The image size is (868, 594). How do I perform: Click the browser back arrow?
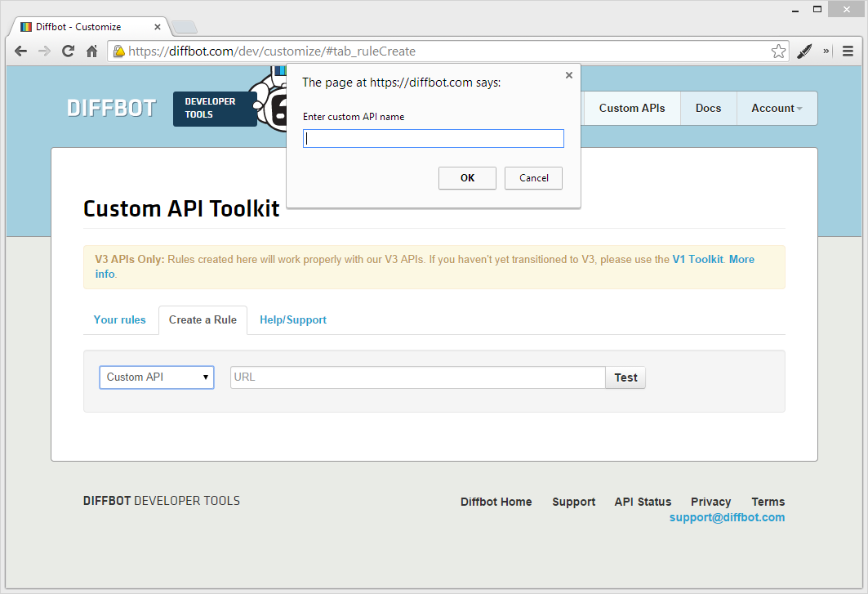coord(20,51)
